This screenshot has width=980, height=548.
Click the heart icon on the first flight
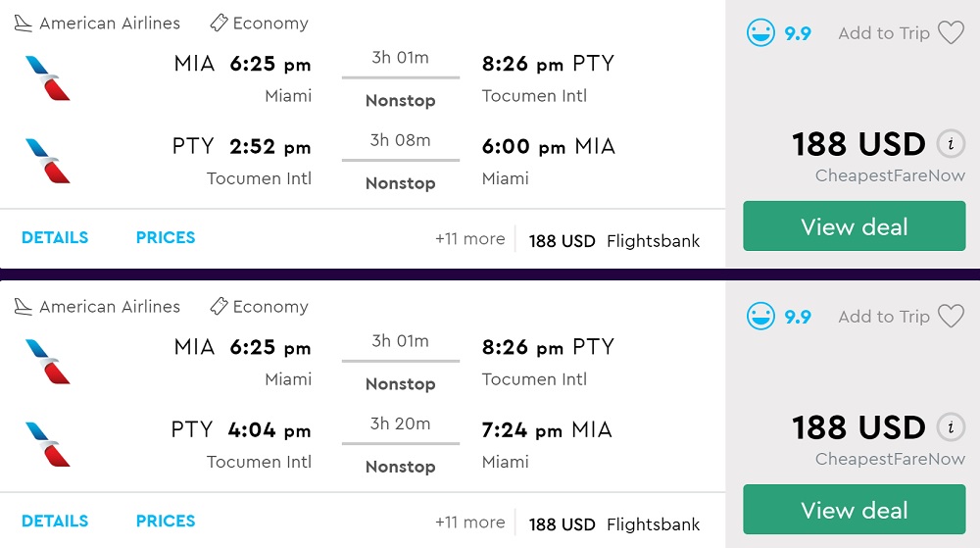(x=951, y=33)
